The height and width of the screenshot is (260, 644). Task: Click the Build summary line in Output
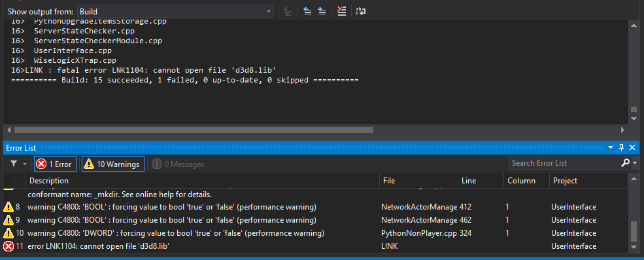point(185,80)
